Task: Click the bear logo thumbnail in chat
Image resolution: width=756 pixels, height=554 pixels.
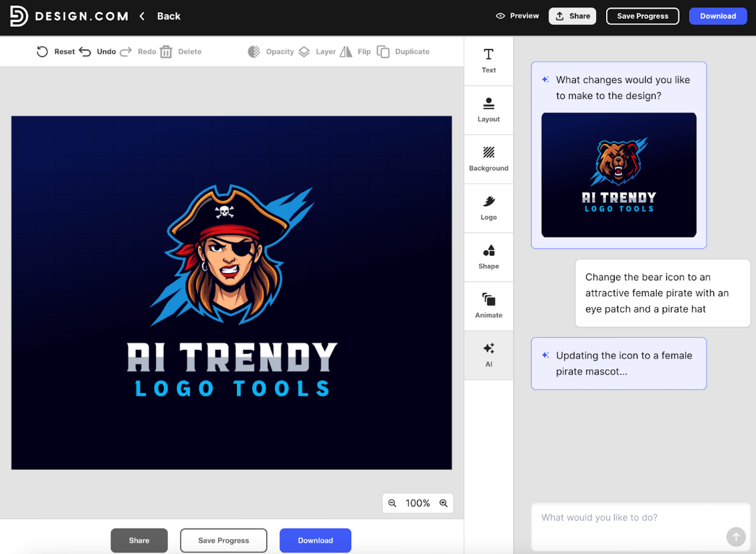Action: click(x=619, y=175)
